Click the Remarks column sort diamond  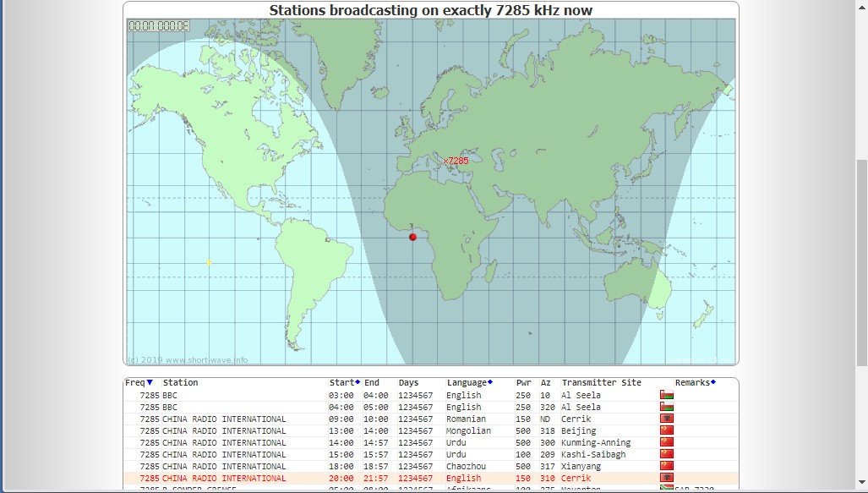coord(713,381)
